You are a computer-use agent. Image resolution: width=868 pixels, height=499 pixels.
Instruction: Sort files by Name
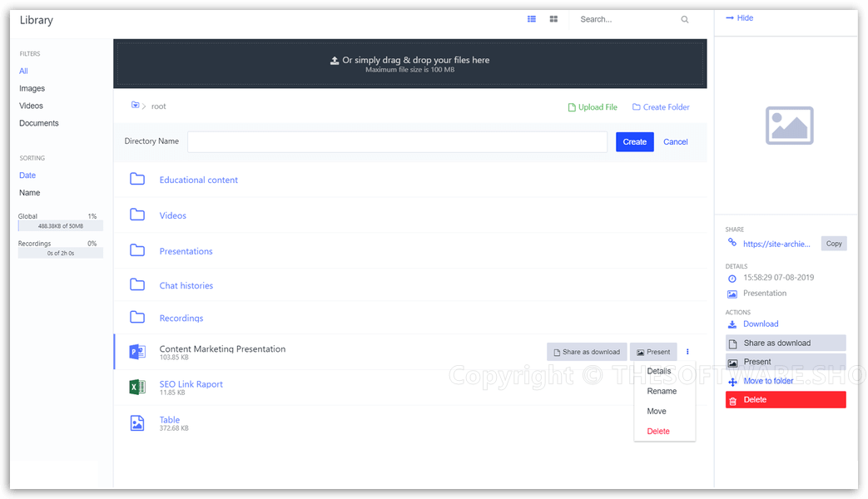tap(30, 193)
